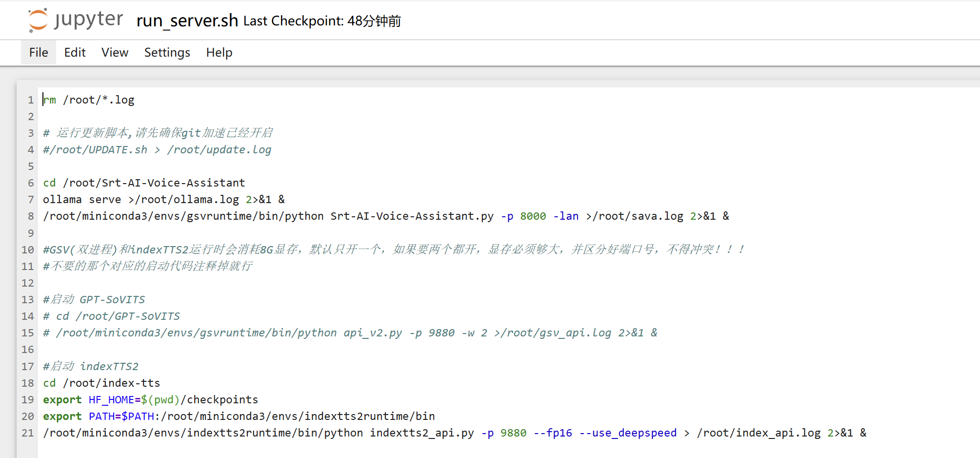The width and height of the screenshot is (980, 458).
Task: Click the Jupyter logo
Action: pyautogui.click(x=76, y=20)
